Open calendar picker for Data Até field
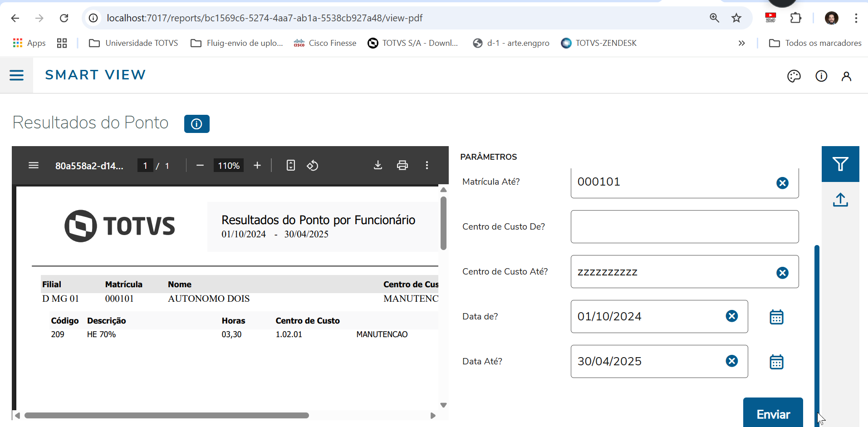 pyautogui.click(x=777, y=361)
